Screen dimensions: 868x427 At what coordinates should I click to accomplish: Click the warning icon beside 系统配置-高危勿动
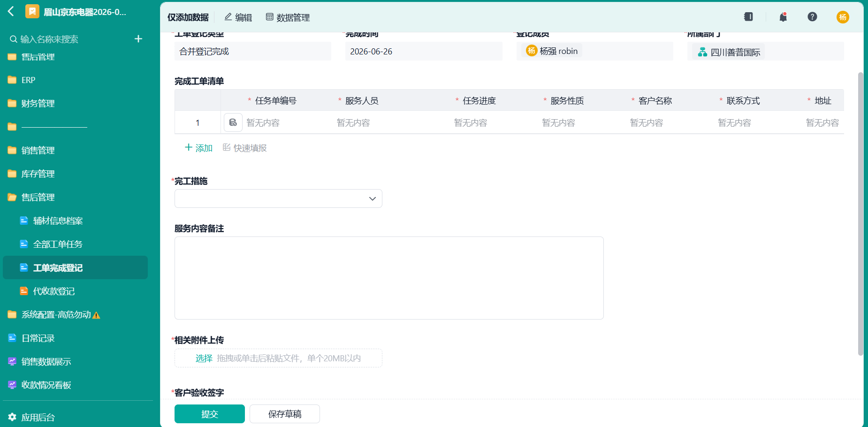pyautogui.click(x=96, y=315)
